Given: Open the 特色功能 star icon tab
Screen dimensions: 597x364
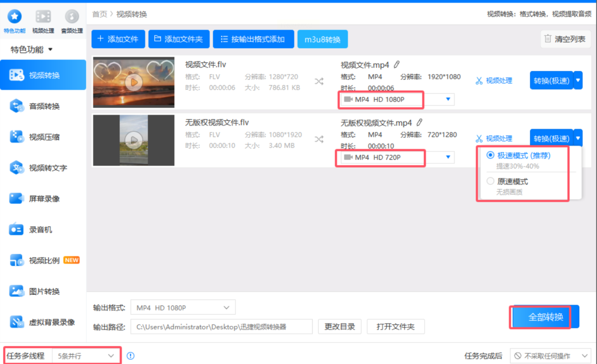Looking at the screenshot, I should (15, 17).
